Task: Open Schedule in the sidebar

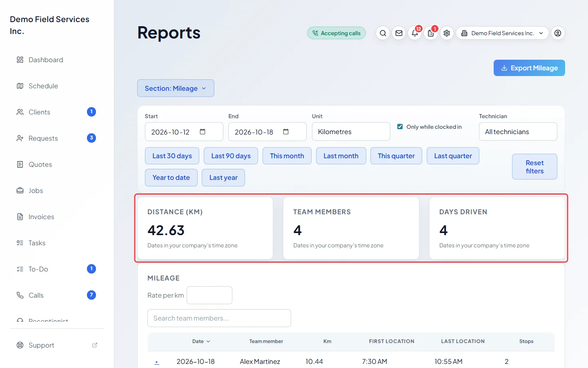Action: 57,86
